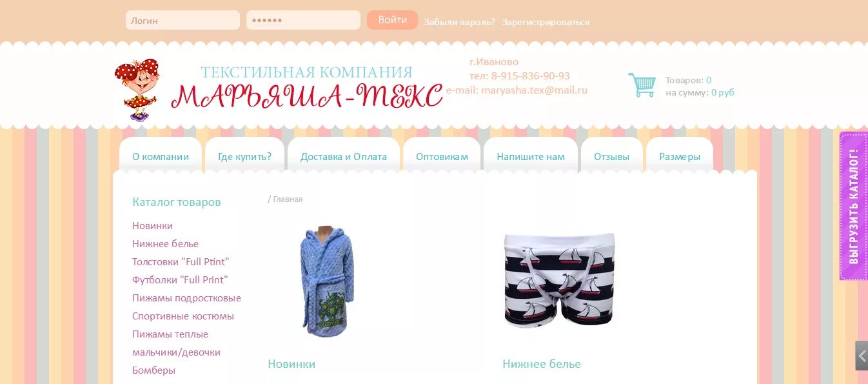
Task: Open the Зарегистрироваться link
Action: [546, 22]
